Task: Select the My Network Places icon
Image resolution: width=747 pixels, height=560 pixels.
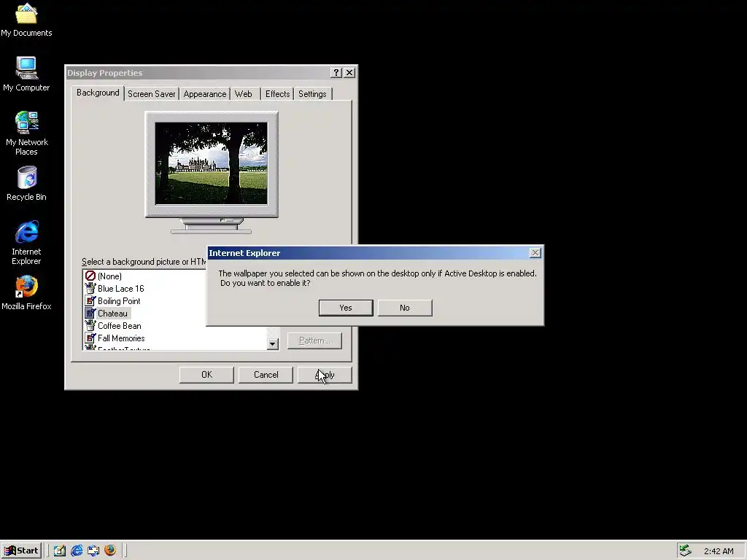Action: pyautogui.click(x=26, y=133)
